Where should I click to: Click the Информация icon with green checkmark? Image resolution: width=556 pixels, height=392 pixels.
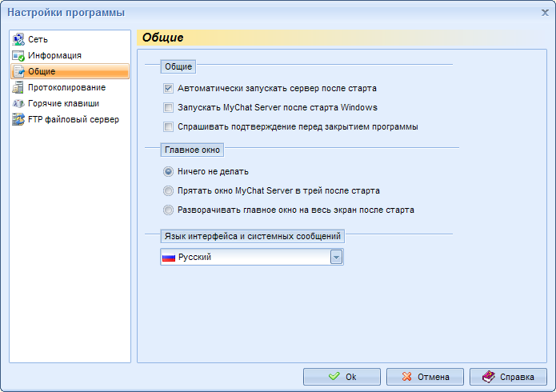pyautogui.click(x=18, y=56)
